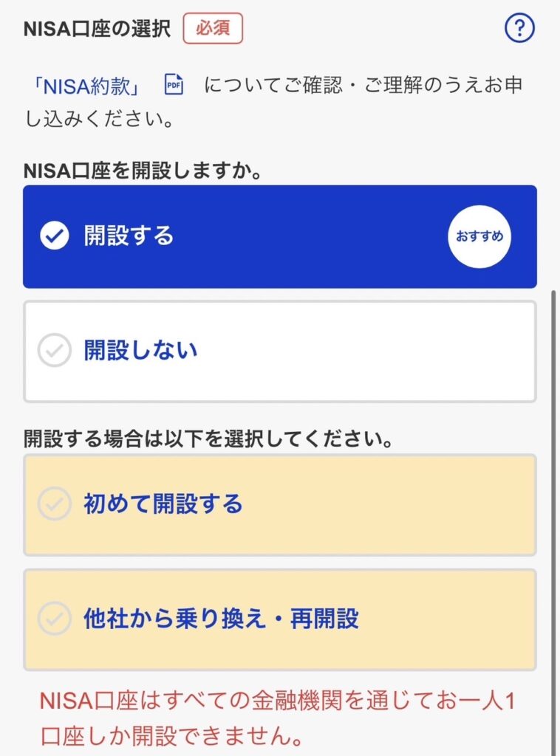Tap the checkmark icon in 開設する
560x756 pixels.
click(x=54, y=236)
